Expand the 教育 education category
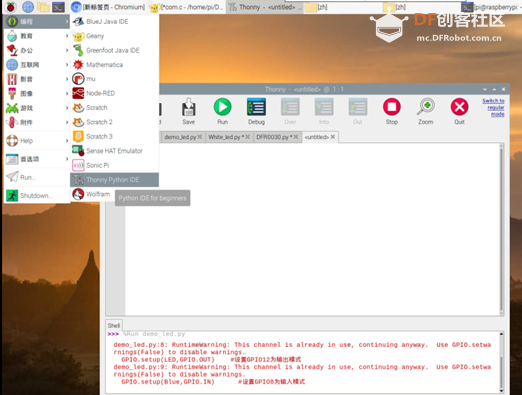 point(37,36)
